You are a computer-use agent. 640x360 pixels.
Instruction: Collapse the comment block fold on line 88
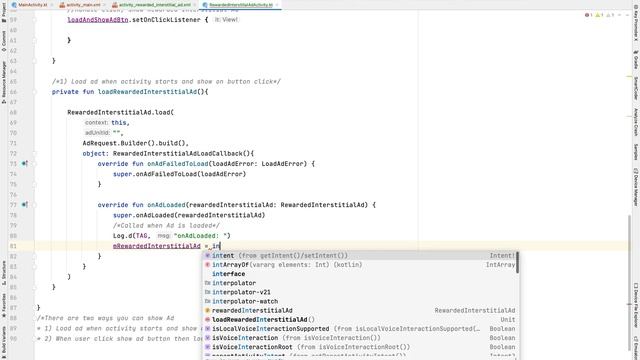click(35, 318)
